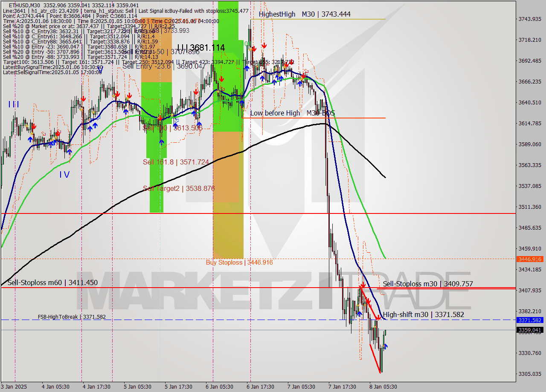Click the 'Target100: 3613.506' info line
Viewport: 546px width, 392px height.
click(x=148, y=62)
